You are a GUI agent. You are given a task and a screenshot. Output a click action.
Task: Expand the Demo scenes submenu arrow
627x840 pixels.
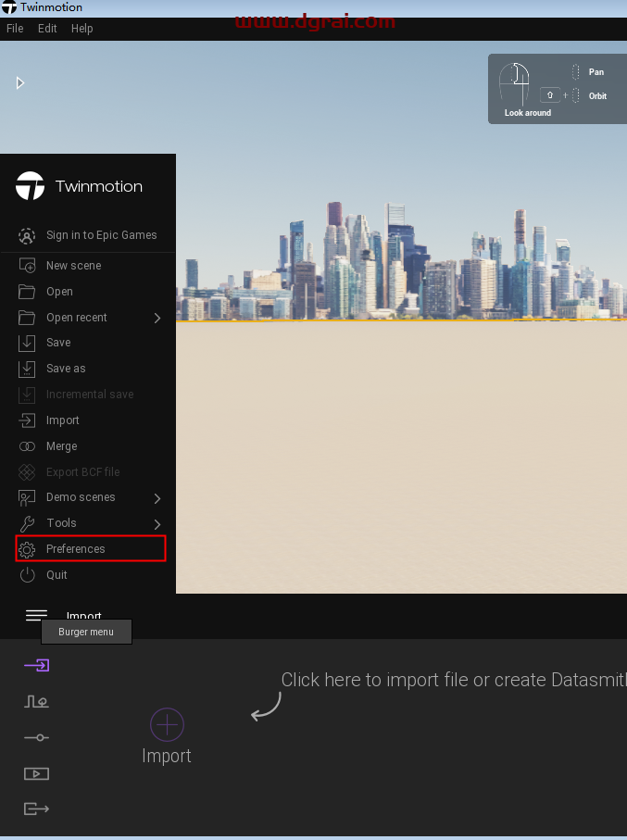click(157, 498)
